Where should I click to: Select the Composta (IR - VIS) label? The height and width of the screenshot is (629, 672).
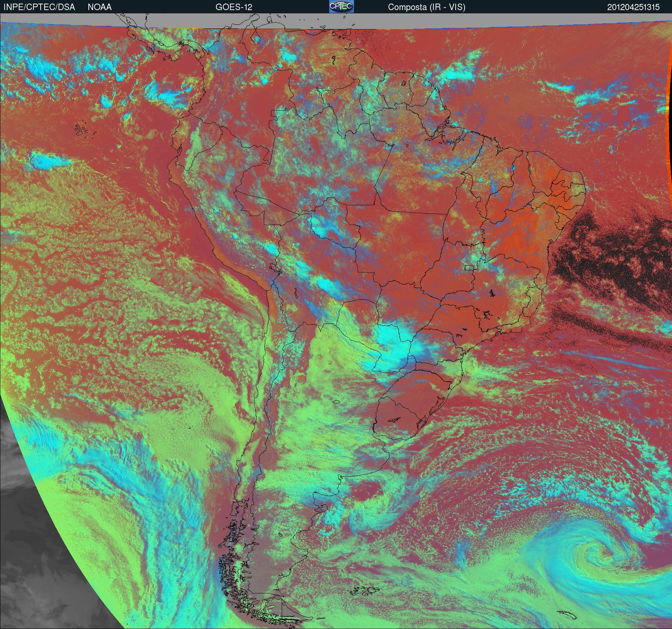[x=427, y=8]
